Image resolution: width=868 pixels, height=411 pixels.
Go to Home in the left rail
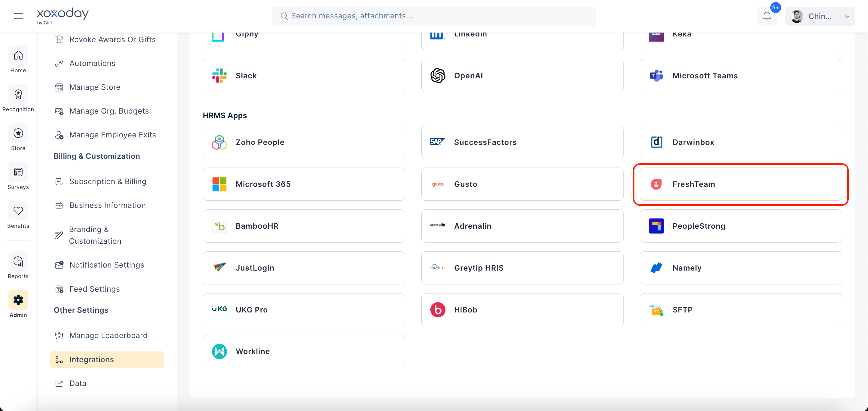18,60
